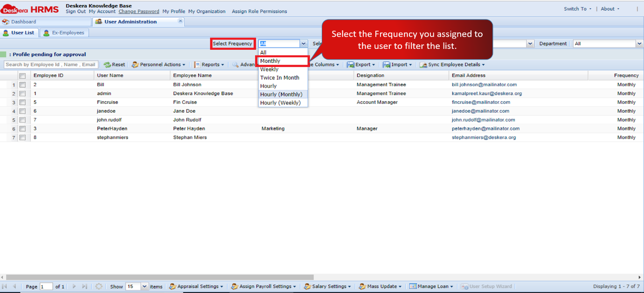Image resolution: width=644 pixels, height=293 pixels.
Task: Go to the last page icon
Action: (x=84, y=286)
